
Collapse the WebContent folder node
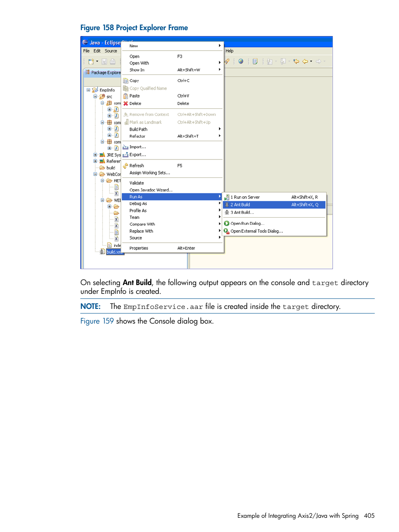(95, 174)
